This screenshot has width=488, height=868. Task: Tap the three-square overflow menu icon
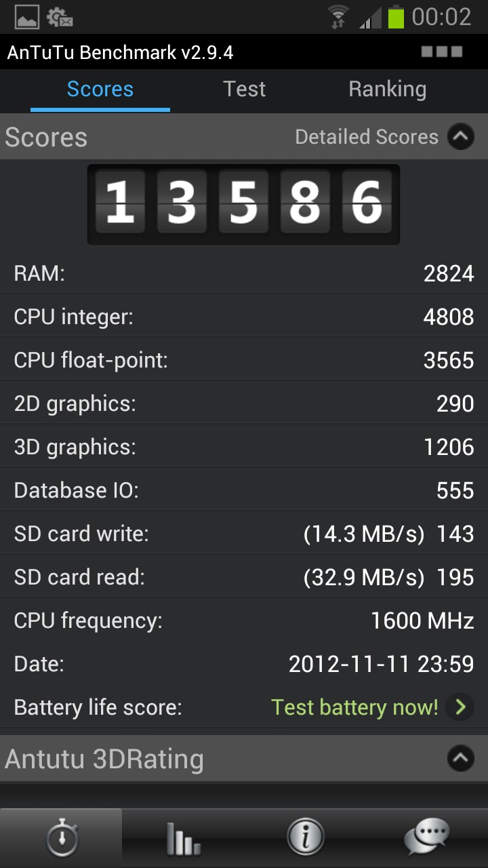pyautogui.click(x=441, y=52)
